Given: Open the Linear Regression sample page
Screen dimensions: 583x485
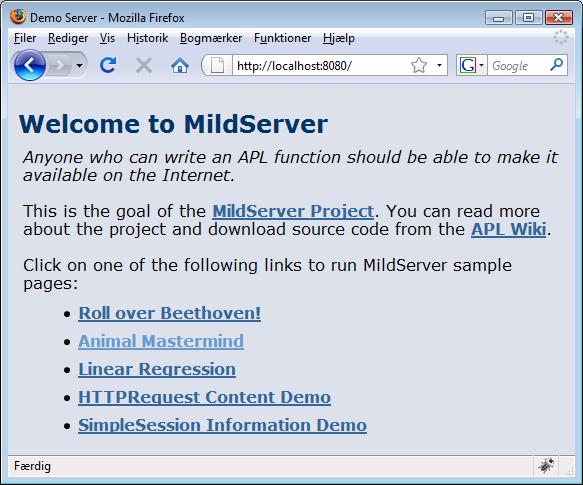Looking at the screenshot, I should tap(157, 369).
